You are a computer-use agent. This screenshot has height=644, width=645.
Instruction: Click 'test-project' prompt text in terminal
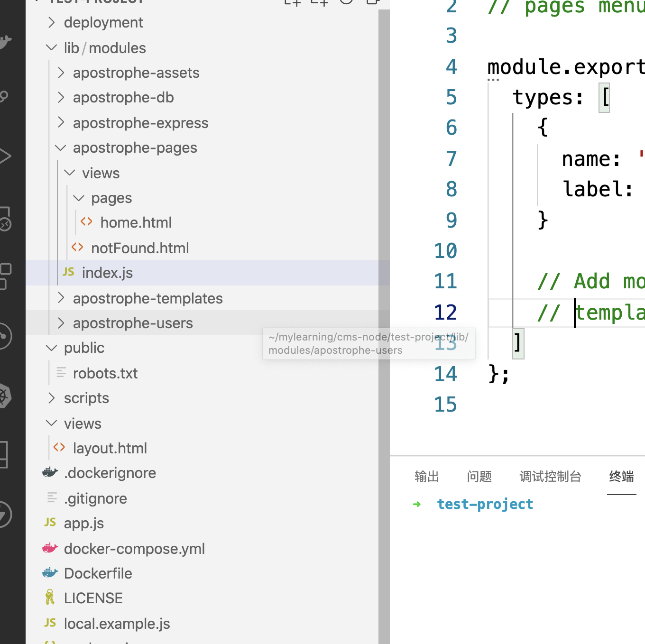pos(485,504)
